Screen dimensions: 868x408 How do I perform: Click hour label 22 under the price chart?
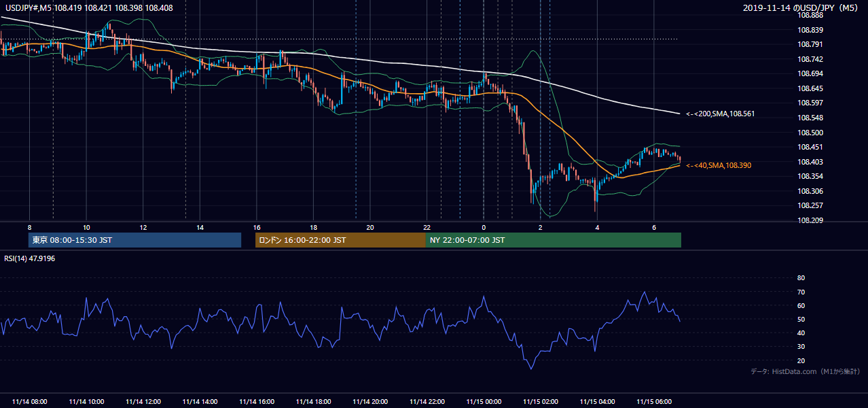[x=427, y=227]
